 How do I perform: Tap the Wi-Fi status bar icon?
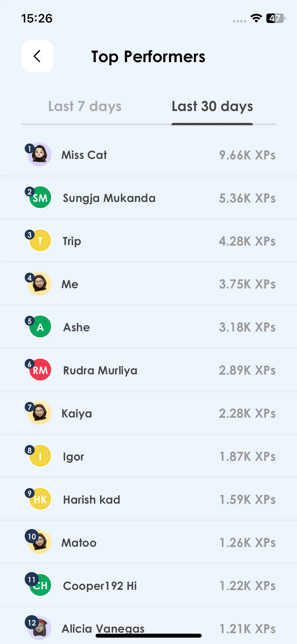pos(256,18)
